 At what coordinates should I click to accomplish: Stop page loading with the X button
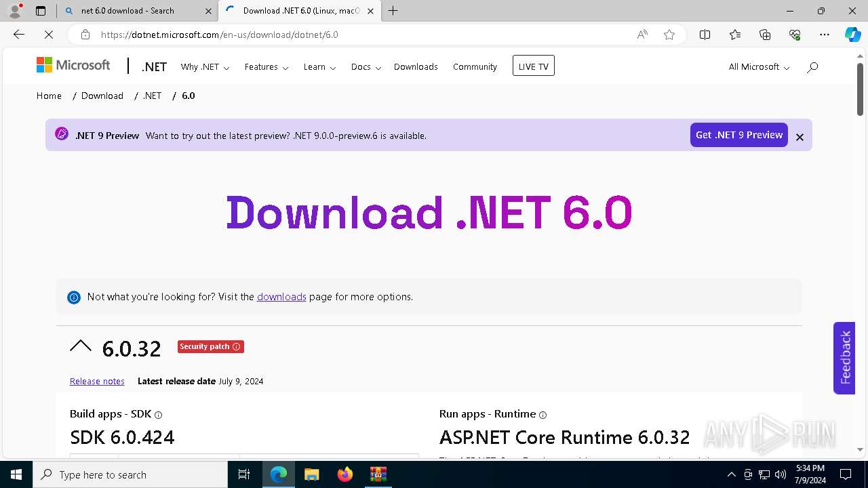click(48, 35)
